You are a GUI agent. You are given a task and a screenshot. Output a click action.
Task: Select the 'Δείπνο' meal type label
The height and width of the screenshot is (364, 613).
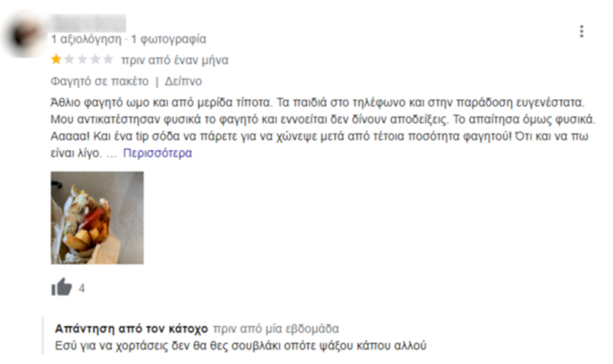coord(183,82)
